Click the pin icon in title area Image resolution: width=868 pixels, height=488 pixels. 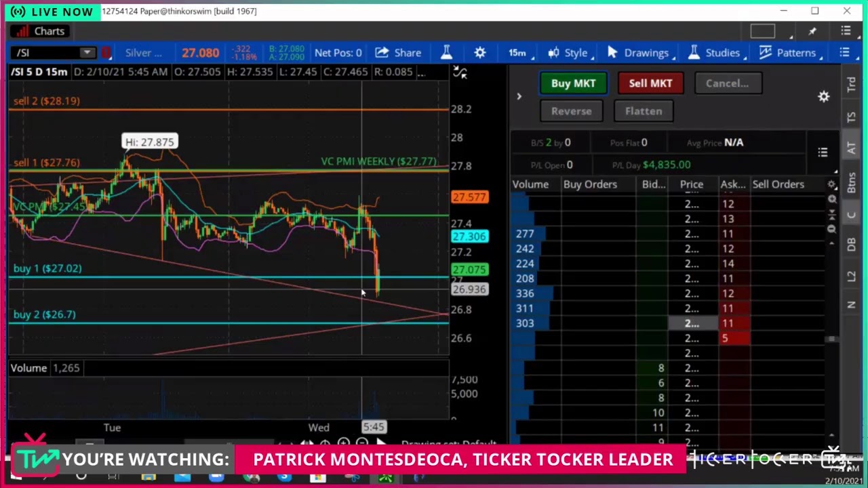[812, 31]
